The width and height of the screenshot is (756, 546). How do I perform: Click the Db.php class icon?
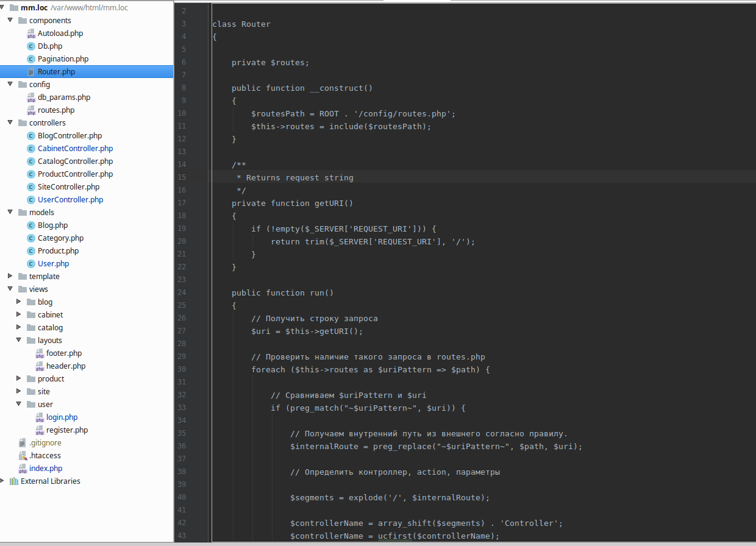click(31, 46)
